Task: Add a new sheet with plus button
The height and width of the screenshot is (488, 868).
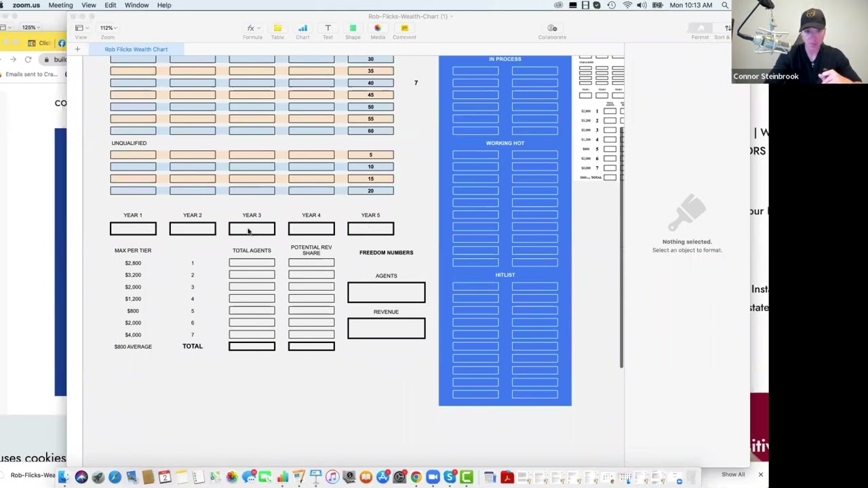Action: click(77, 49)
